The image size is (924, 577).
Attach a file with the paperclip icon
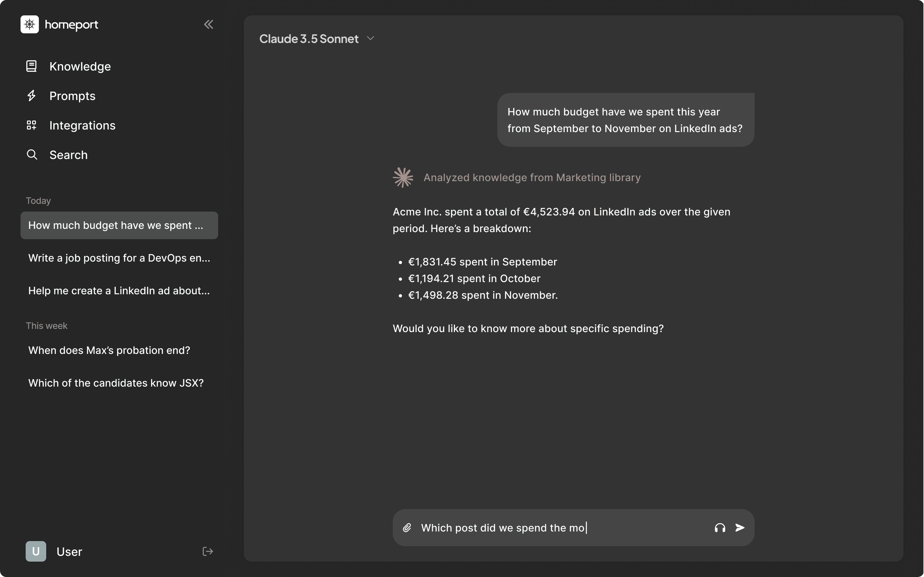(x=407, y=528)
